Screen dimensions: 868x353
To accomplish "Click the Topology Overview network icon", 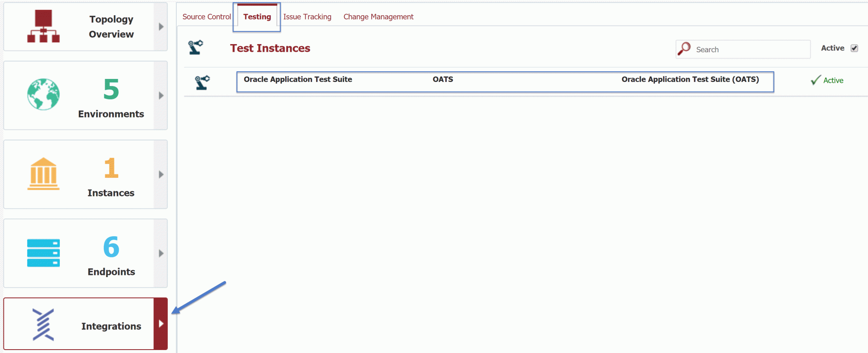I will click(x=43, y=26).
